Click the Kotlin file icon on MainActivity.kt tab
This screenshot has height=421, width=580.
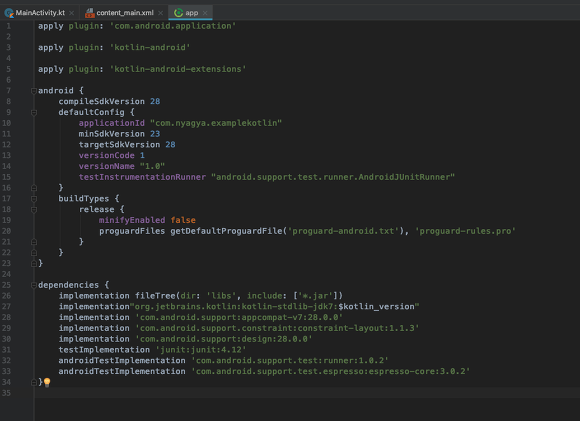[9, 13]
